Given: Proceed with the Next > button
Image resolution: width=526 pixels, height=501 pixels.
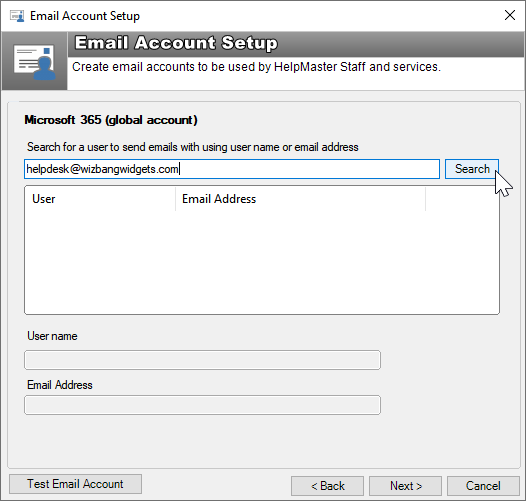Looking at the screenshot, I should (405, 486).
